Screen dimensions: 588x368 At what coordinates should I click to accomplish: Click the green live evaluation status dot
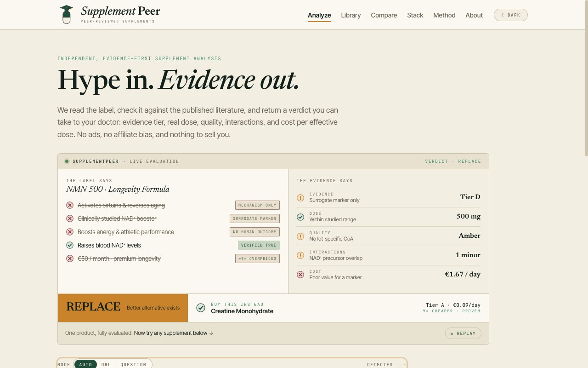coord(67,161)
